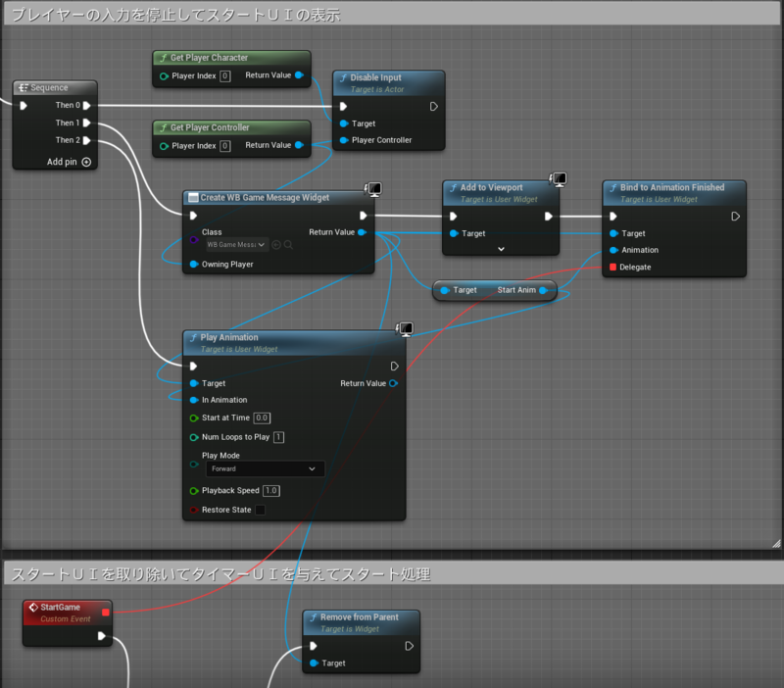The height and width of the screenshot is (688, 784).
Task: Click client-only monitor icon on Play Animation node
Action: (404, 329)
